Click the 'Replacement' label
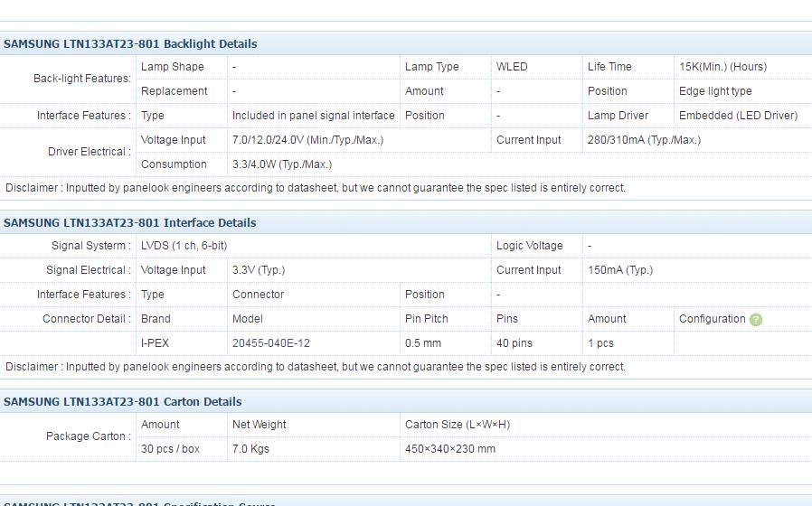This screenshot has height=506, width=812. pyautogui.click(x=174, y=91)
